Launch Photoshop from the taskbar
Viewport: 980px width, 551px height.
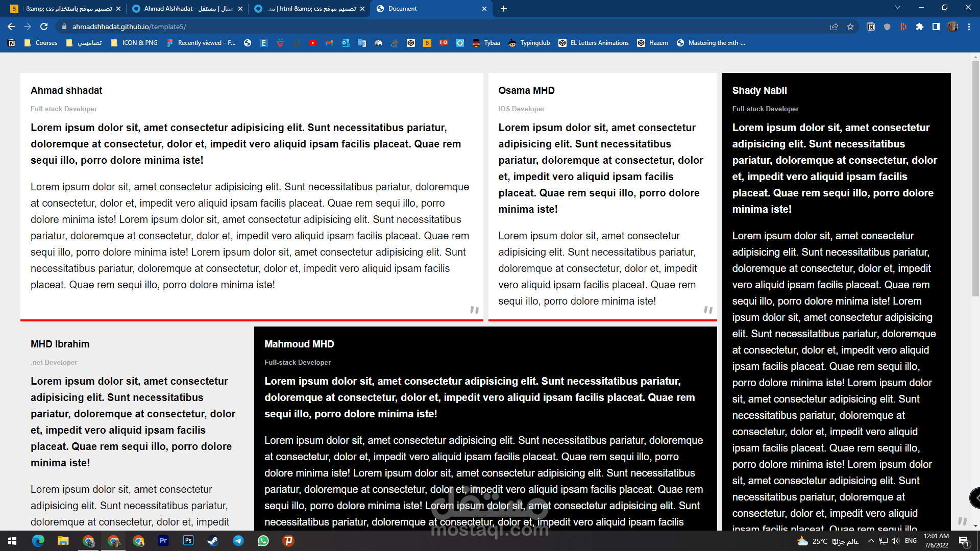coord(188,541)
